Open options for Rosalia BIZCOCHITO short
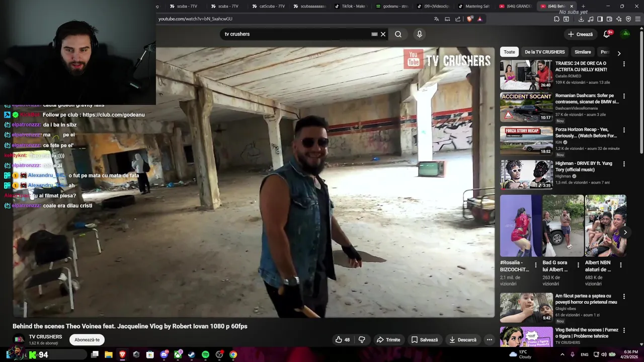Image resolution: width=644 pixels, height=362 pixels. (535, 265)
